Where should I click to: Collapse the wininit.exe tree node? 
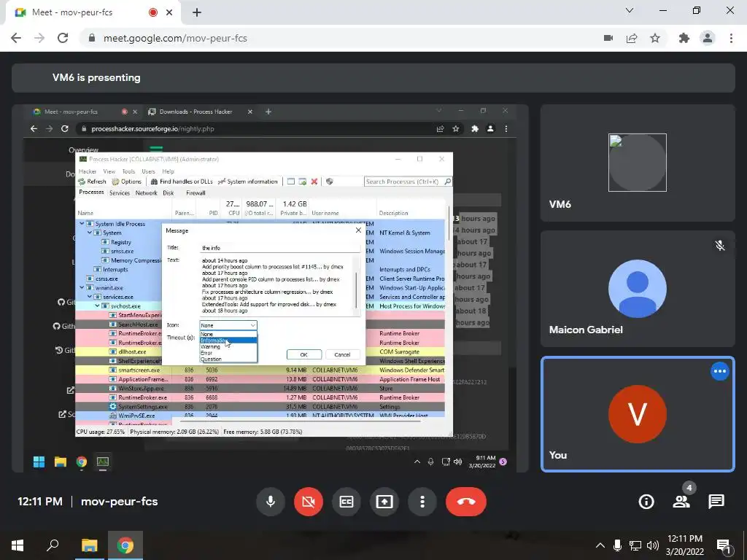click(x=82, y=287)
